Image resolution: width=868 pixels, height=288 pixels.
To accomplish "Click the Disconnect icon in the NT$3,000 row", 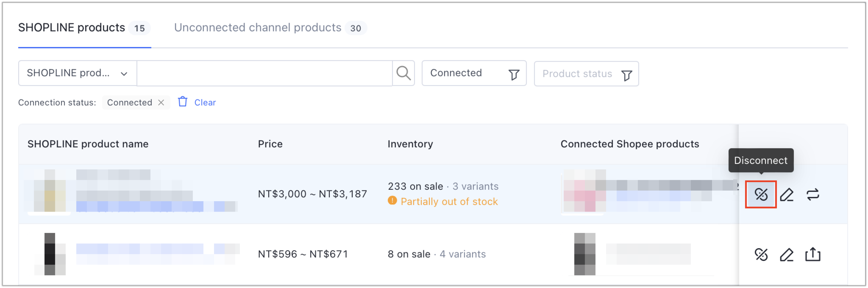I will (x=761, y=194).
